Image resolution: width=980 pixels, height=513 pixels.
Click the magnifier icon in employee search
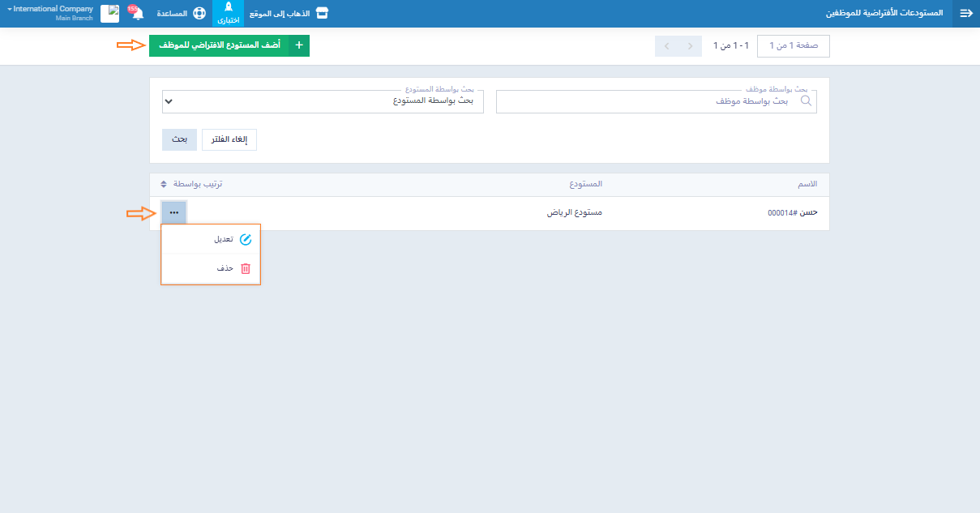pos(806,101)
